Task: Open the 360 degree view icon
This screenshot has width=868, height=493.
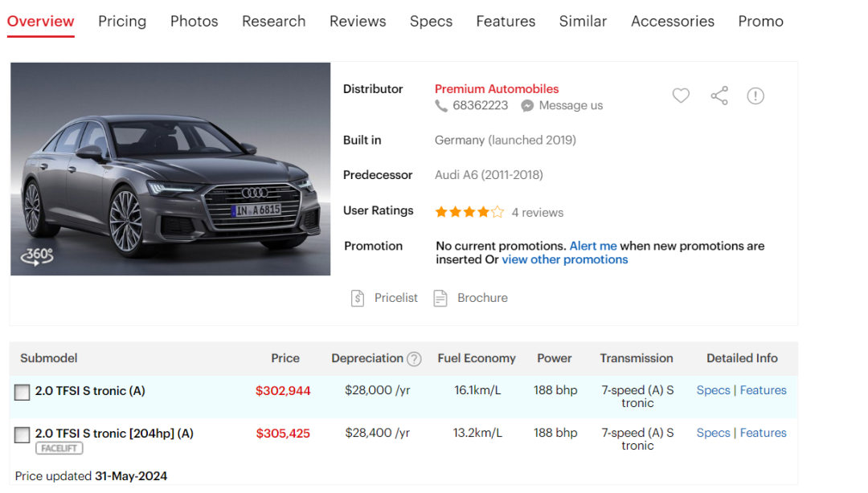Action: coord(37,256)
